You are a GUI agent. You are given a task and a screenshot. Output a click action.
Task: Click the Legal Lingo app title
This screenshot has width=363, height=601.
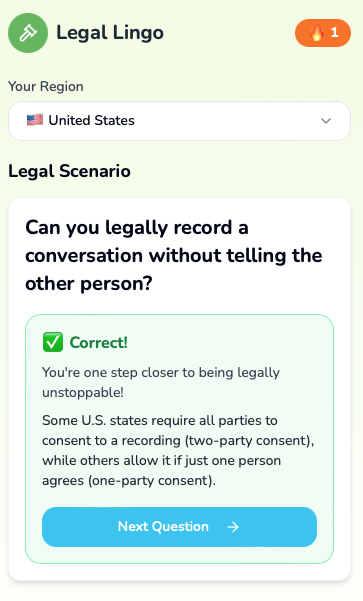coord(110,33)
